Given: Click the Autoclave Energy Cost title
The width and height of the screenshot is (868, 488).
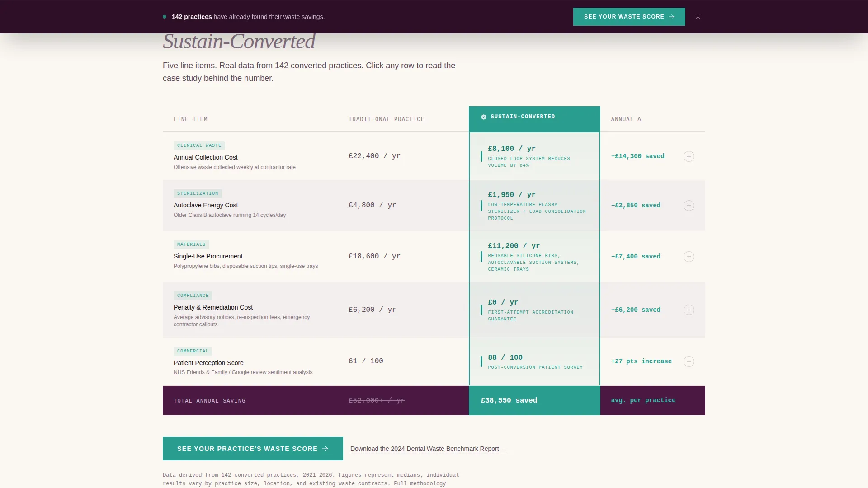Looking at the screenshot, I should [x=206, y=205].
